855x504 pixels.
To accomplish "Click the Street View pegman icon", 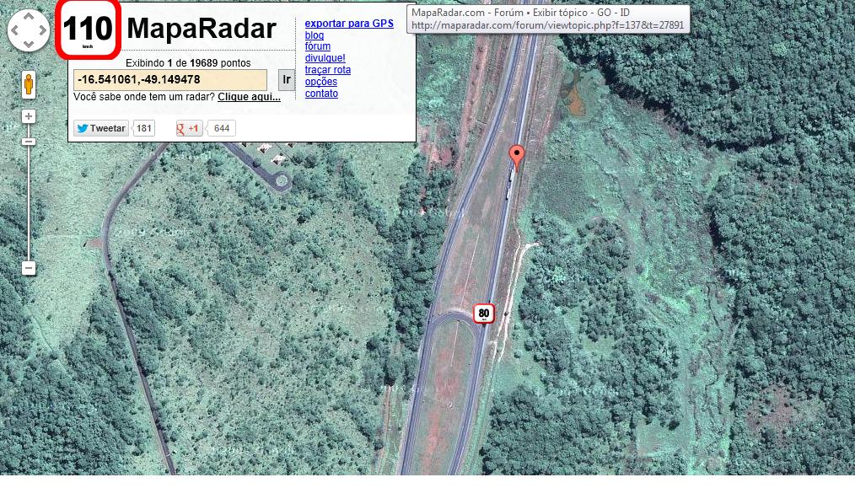I will [29, 84].
